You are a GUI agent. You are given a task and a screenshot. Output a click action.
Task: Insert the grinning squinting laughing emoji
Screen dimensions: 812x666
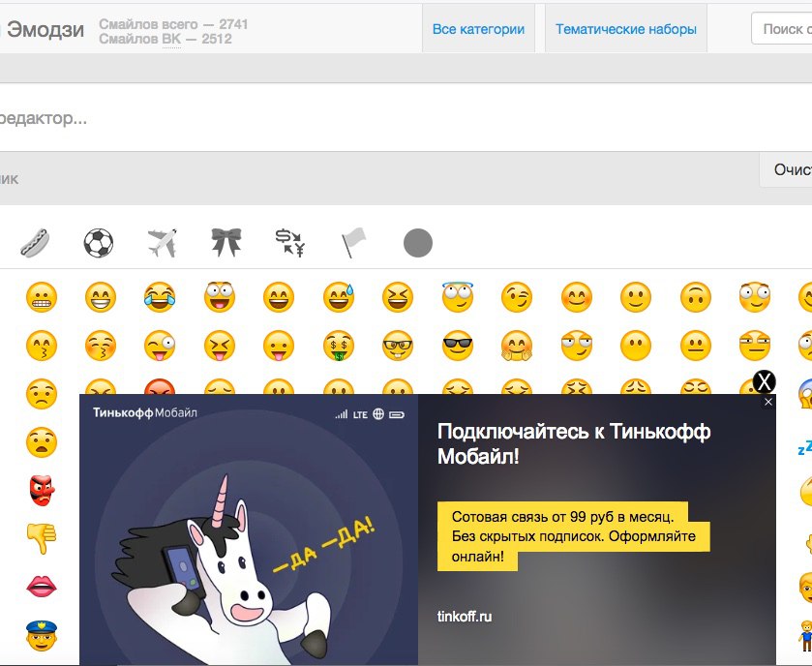[x=398, y=297]
